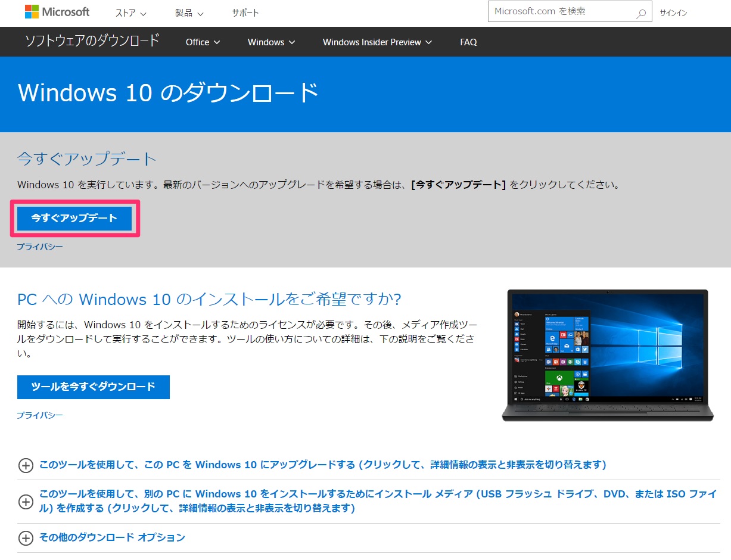
Task: Click the 今すぐアップデート button
Action: (x=74, y=219)
